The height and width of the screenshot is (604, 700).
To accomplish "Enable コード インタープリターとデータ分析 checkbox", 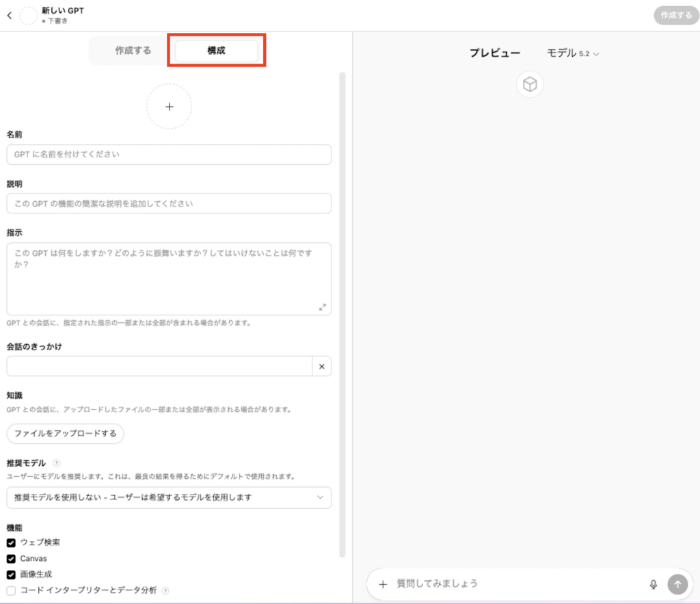I will pos(11,590).
